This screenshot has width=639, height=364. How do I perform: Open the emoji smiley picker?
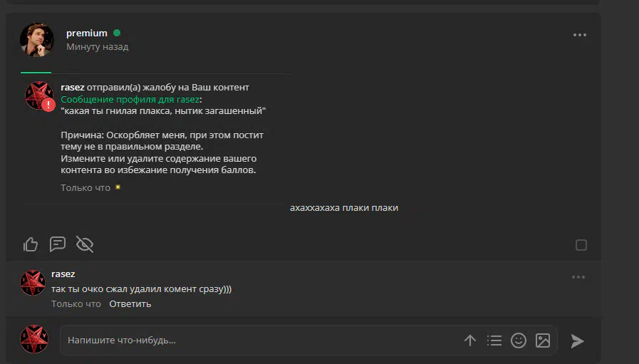[x=519, y=340]
